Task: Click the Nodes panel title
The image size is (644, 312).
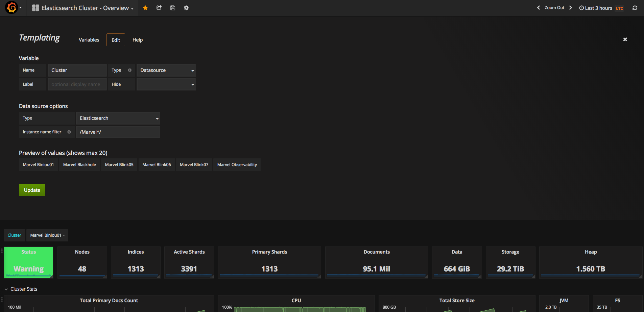Action: tap(82, 252)
